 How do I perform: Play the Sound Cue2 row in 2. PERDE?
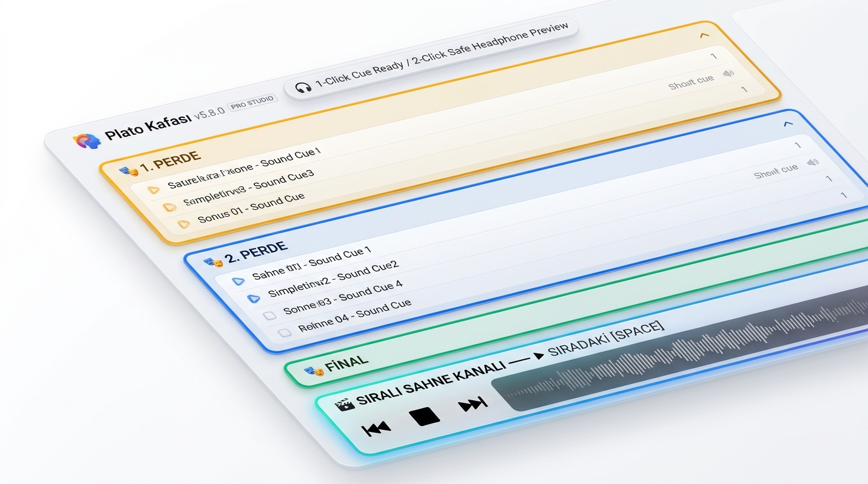click(254, 298)
